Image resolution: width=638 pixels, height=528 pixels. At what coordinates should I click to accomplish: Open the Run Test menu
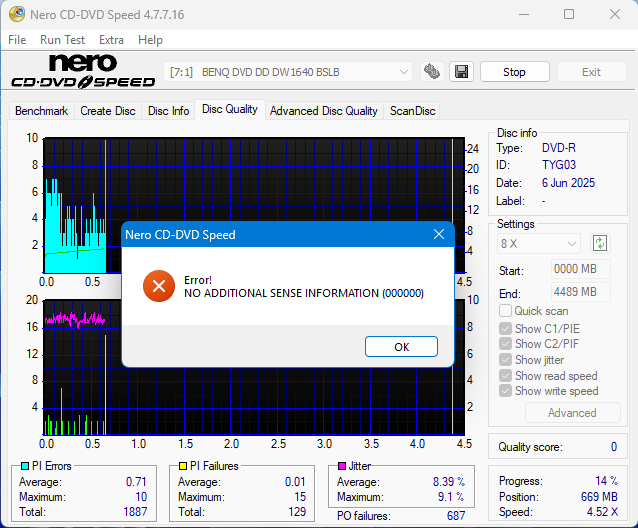tap(63, 40)
